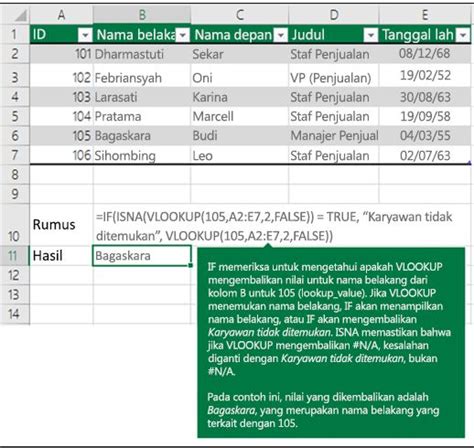Select the Dharmastuti cell
The image size is (474, 448).
coord(142,54)
